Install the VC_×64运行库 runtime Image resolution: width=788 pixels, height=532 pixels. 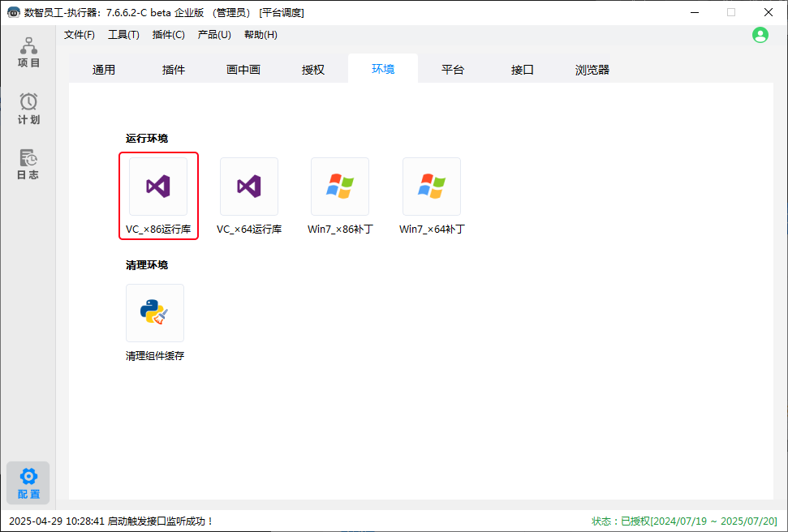[x=249, y=187]
